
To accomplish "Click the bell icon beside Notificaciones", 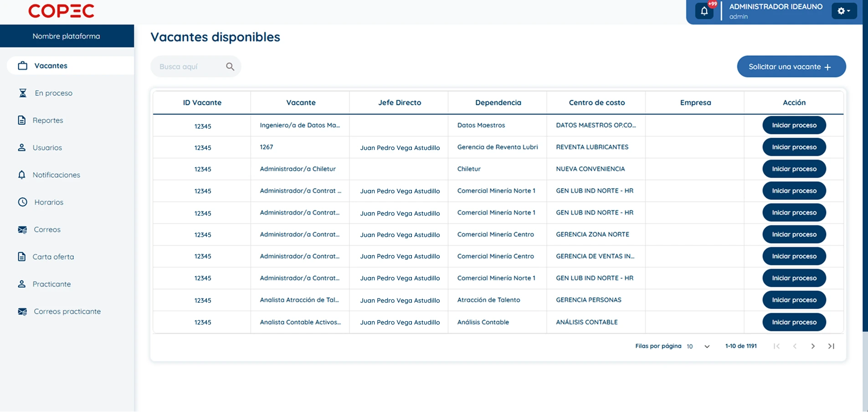I will pyautogui.click(x=22, y=175).
